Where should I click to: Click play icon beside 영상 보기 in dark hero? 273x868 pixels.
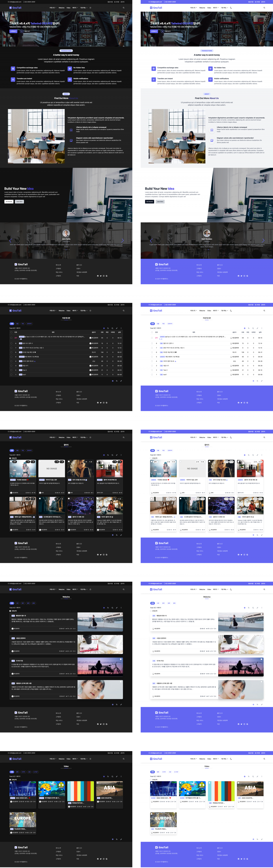coord(22,31)
